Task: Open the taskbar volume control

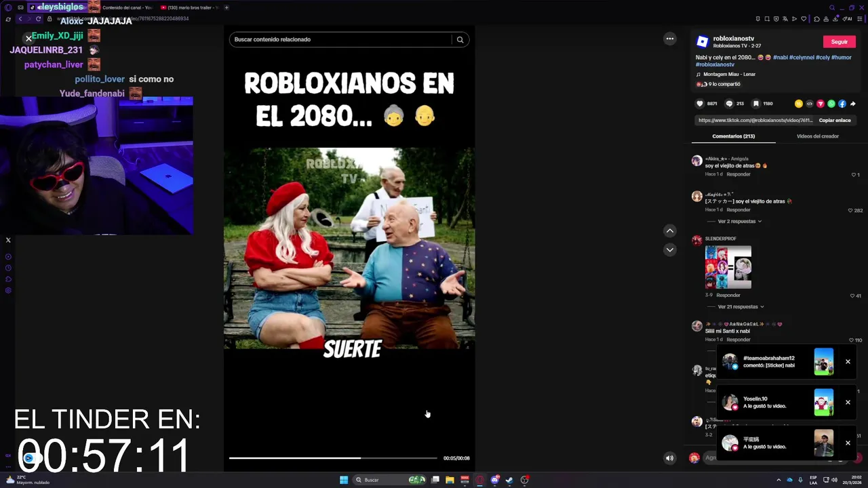Action: click(x=834, y=480)
